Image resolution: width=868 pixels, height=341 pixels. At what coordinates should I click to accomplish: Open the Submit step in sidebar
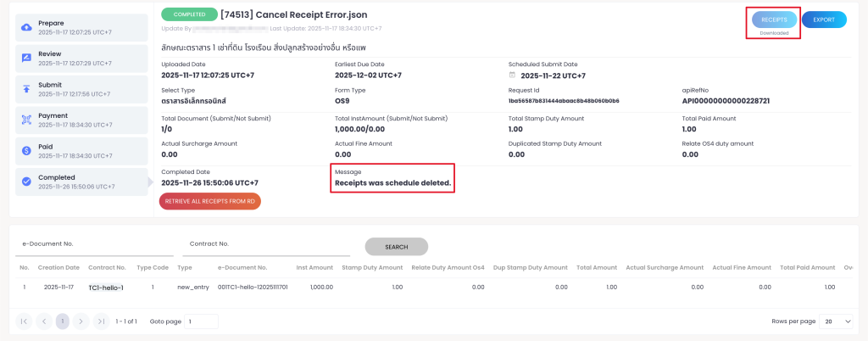click(81, 89)
